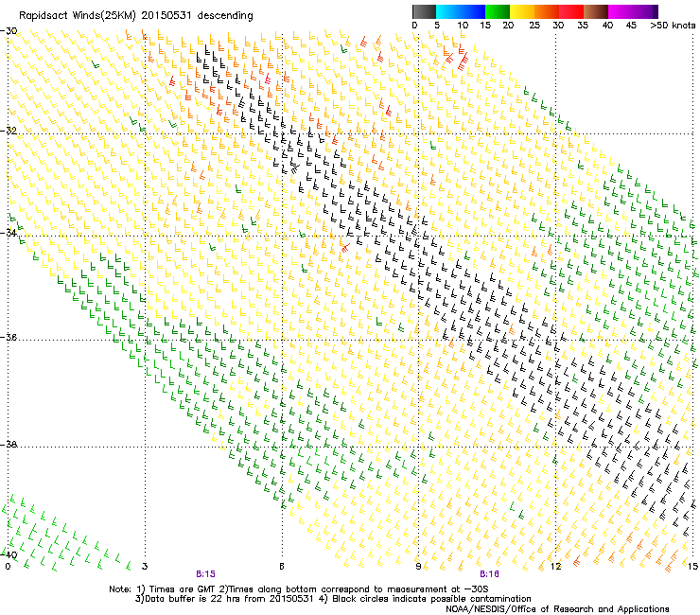Click the latitude label -38
Screen dimensions: 700x615
coord(9,445)
